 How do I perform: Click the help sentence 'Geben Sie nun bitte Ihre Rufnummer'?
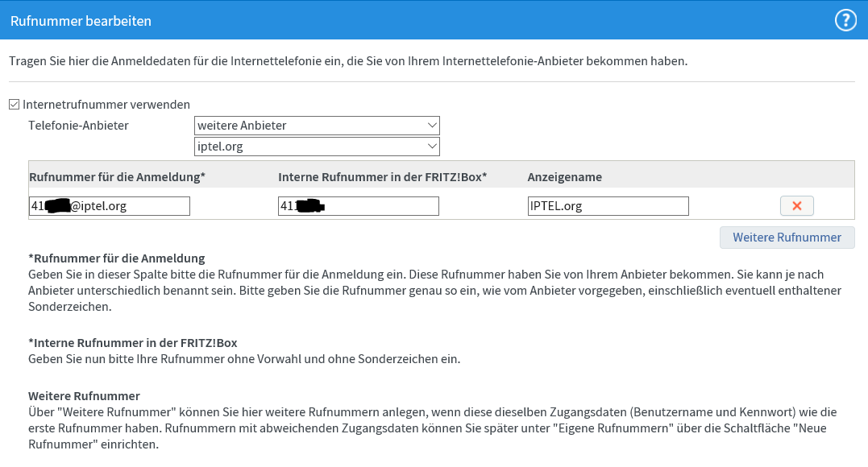(243, 359)
